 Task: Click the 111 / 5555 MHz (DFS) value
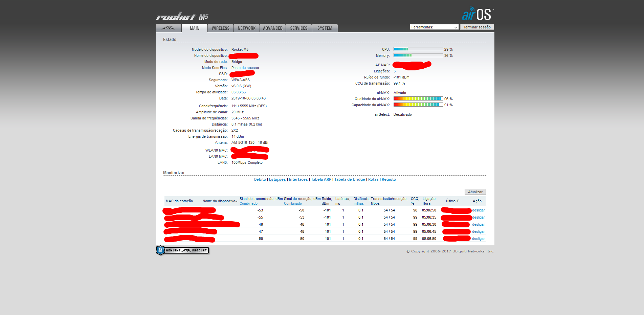[249, 106]
